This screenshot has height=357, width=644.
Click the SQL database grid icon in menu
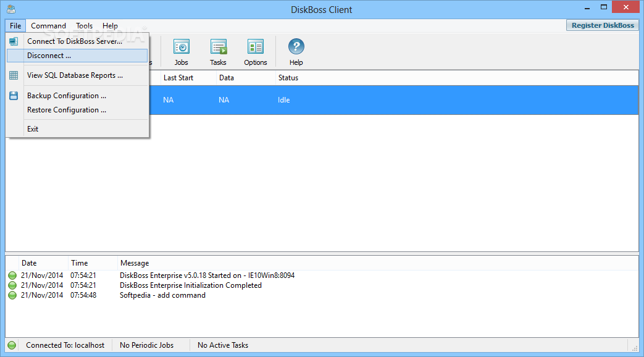(14, 75)
